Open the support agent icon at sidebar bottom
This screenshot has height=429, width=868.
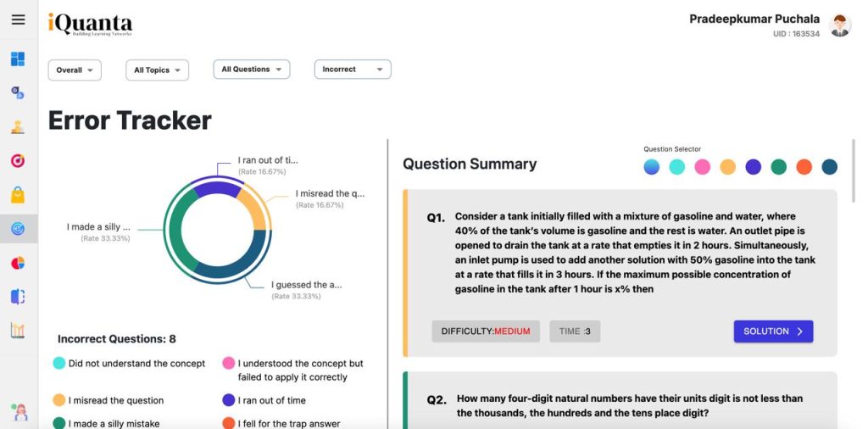coord(19,412)
